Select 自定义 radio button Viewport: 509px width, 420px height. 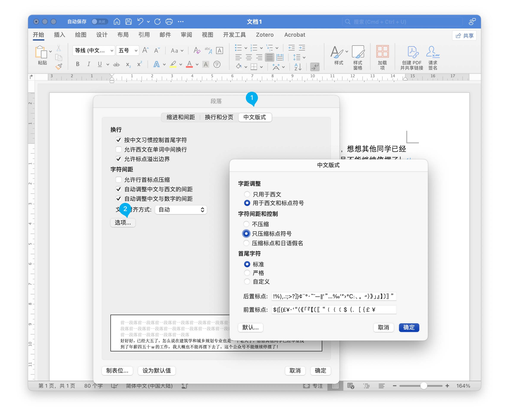(x=247, y=282)
